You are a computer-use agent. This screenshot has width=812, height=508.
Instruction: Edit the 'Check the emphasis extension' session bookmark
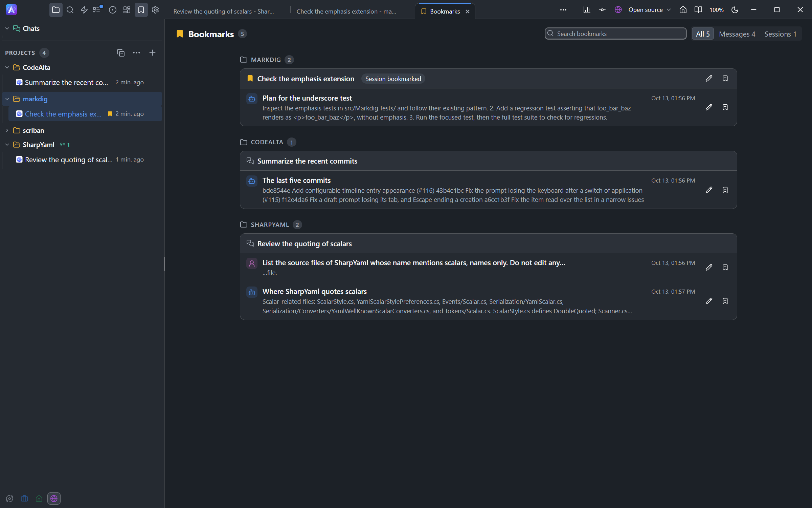click(x=709, y=79)
